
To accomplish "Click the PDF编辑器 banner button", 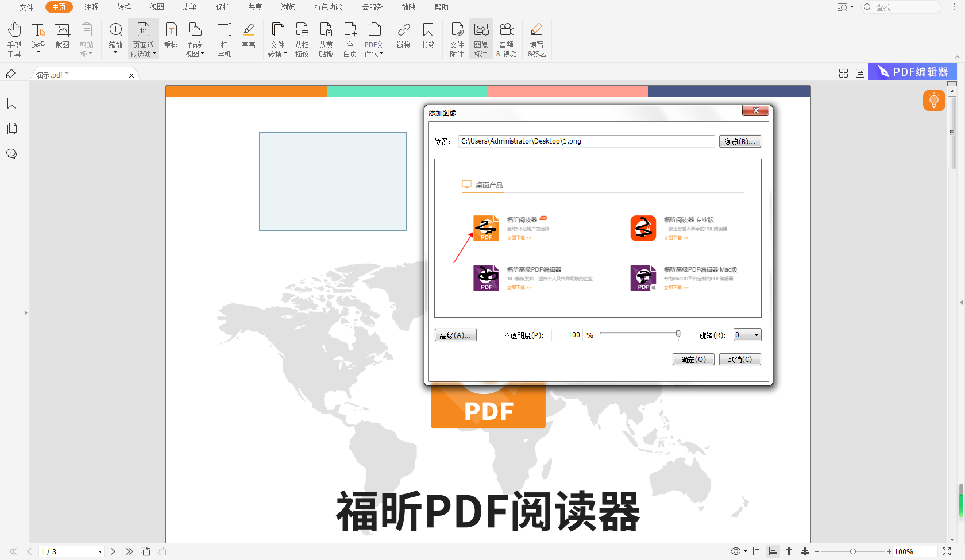I will coord(912,72).
